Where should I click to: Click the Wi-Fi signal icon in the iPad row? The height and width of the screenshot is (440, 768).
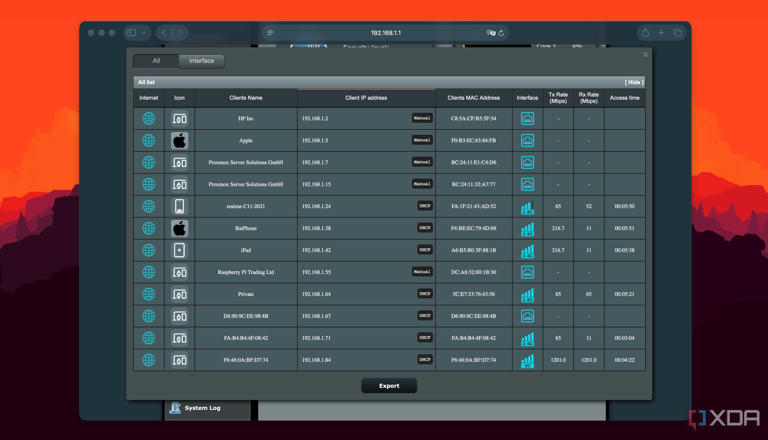tap(527, 251)
